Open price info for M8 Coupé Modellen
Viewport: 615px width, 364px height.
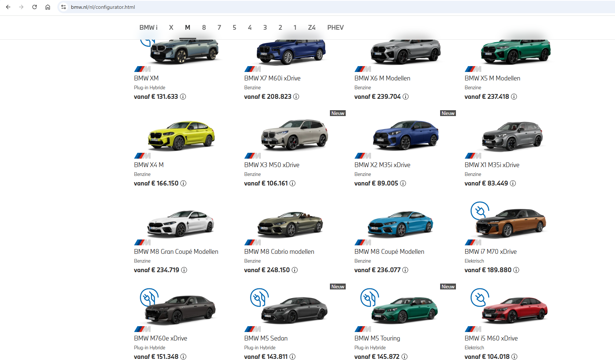click(x=405, y=270)
